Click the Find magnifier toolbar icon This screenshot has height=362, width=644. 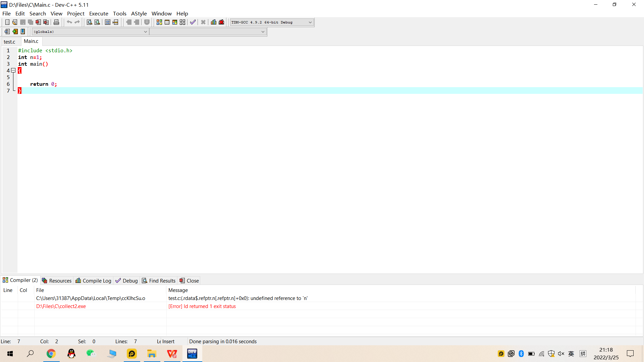(x=89, y=22)
